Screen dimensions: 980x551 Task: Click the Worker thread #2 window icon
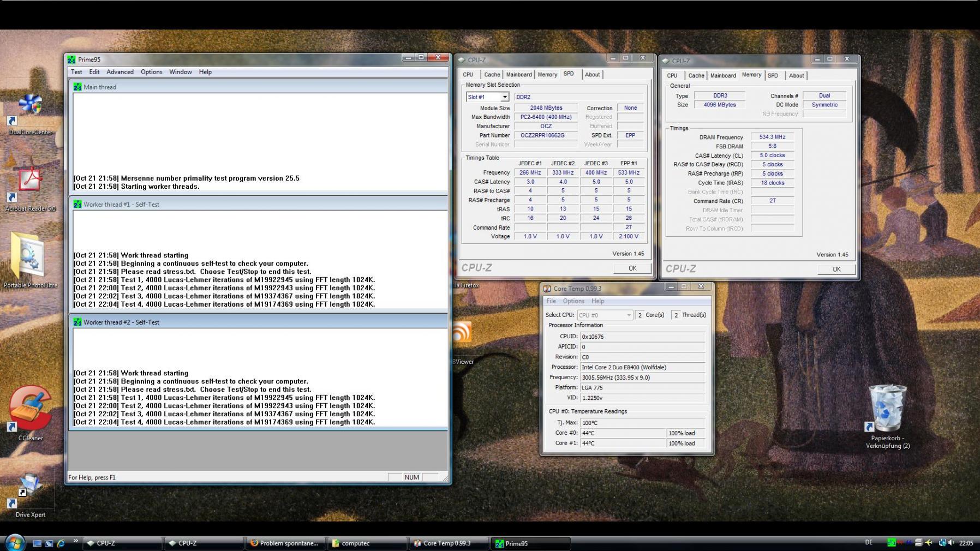(77, 322)
